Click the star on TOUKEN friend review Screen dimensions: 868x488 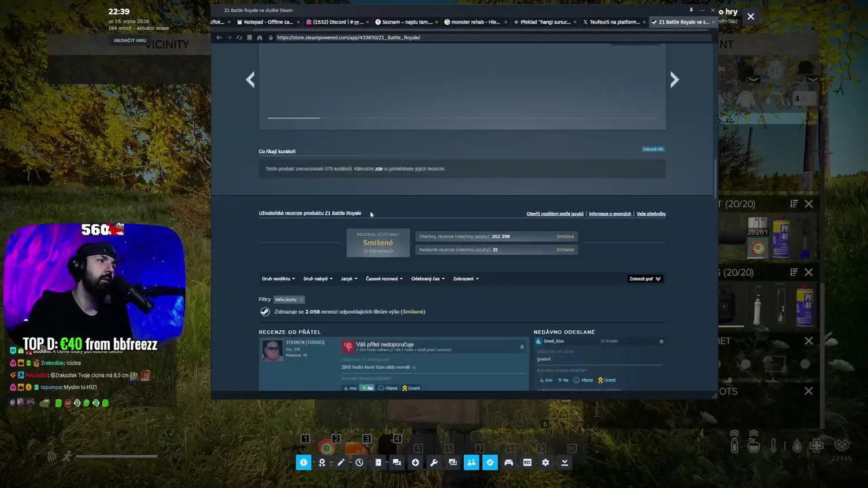tap(521, 347)
